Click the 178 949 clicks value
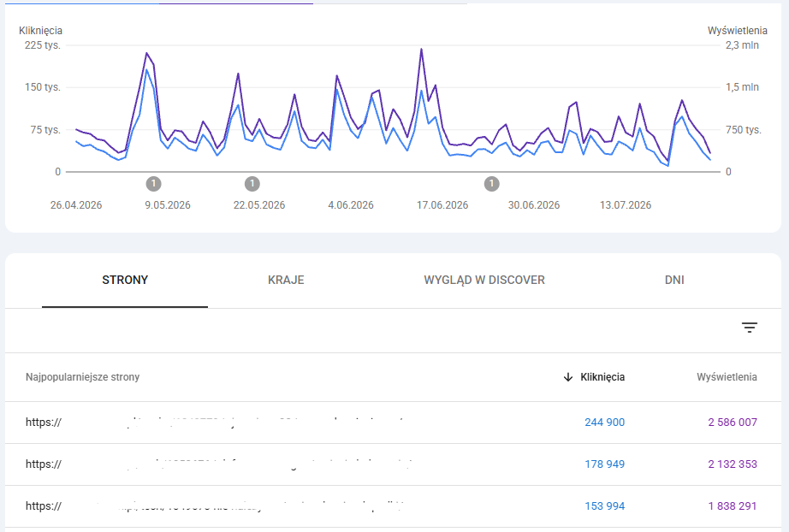789x532 pixels. pos(604,464)
